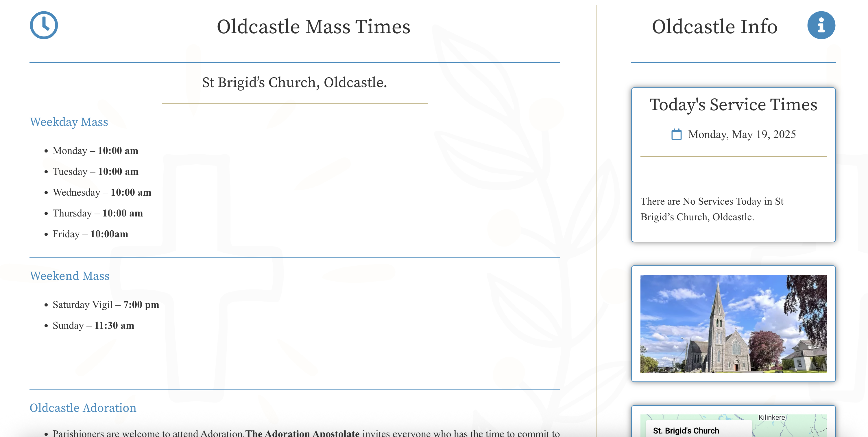
Task: Select the Oldcastle Adoration heading
Action: click(x=83, y=408)
